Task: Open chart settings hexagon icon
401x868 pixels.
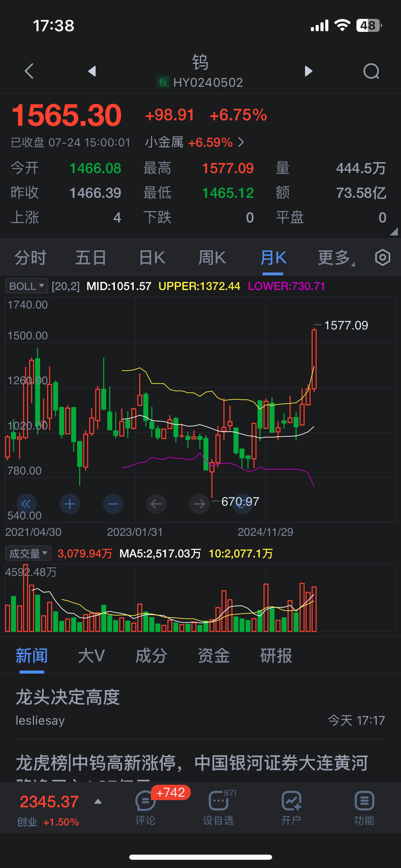Action: pos(382,257)
